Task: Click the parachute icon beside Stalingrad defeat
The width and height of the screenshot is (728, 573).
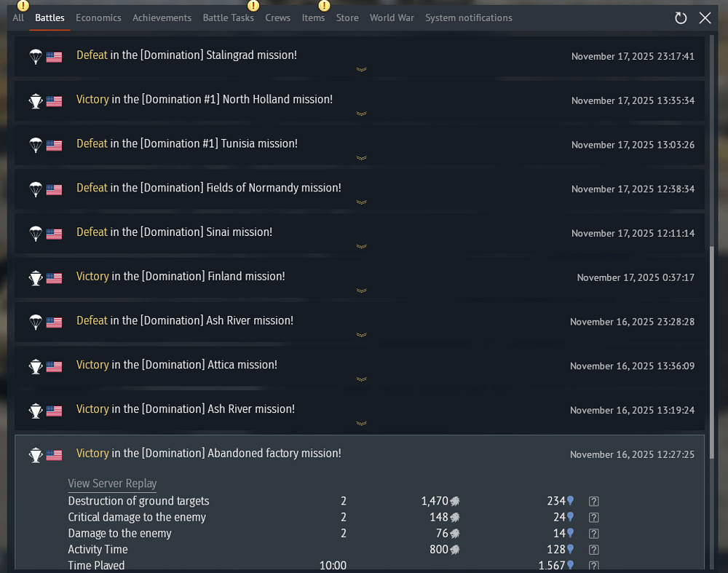Action: 36,56
